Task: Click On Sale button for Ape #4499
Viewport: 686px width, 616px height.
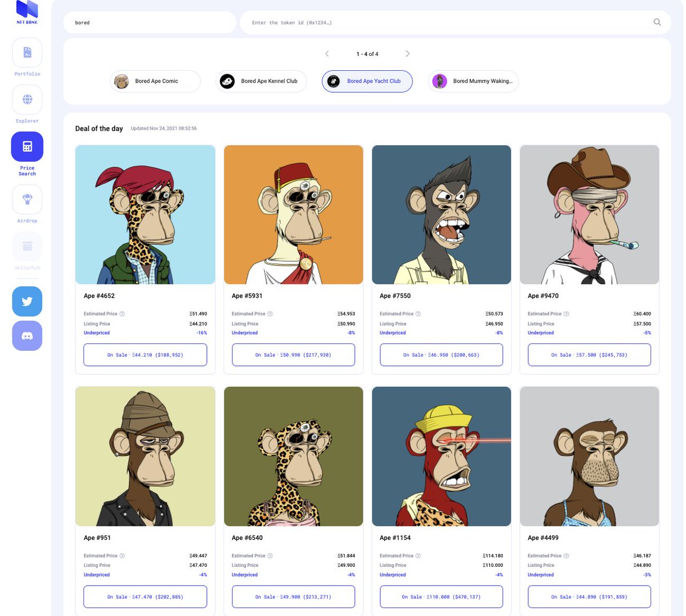Action: pyautogui.click(x=589, y=597)
